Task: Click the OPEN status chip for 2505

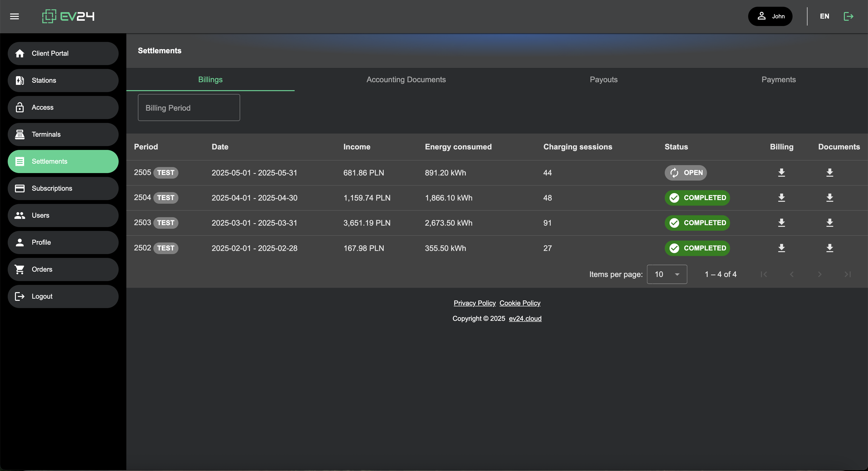Action: (685, 173)
